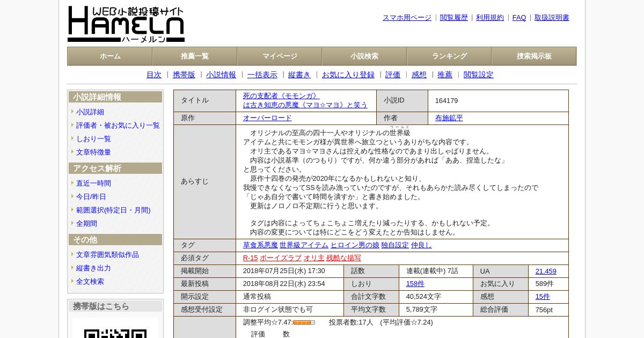Open 閲覧履歴 in the top links
Viewport: 644px width, 338px height.
(x=454, y=18)
